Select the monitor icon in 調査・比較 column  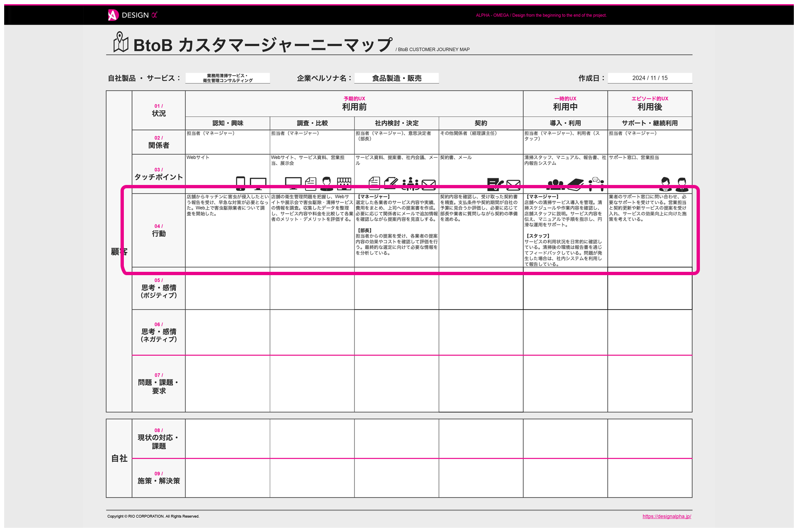coord(293,183)
